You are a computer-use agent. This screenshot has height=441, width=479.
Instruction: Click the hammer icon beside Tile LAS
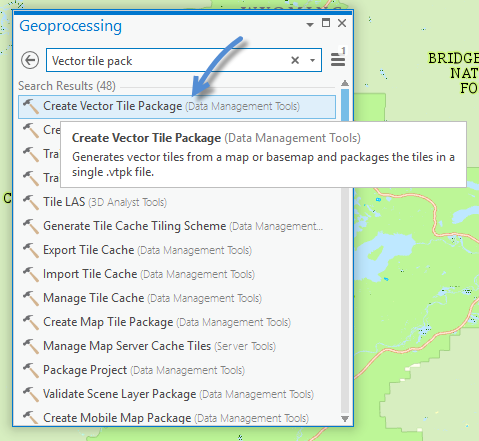click(x=31, y=202)
